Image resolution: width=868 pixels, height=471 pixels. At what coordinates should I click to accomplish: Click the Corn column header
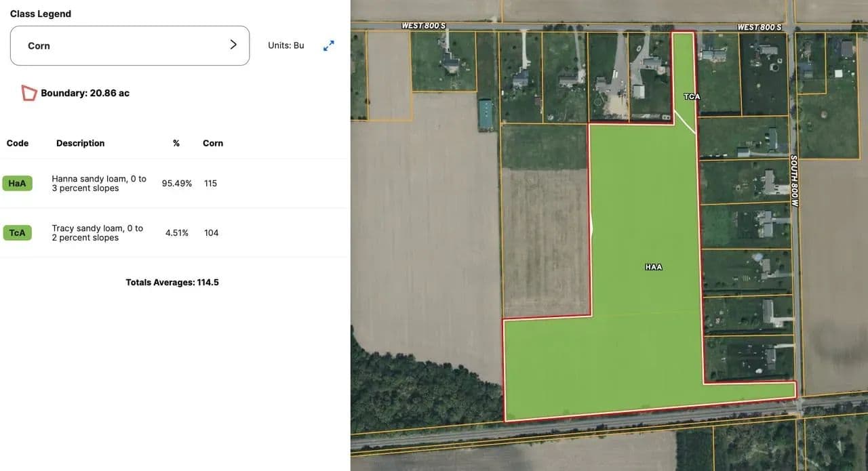[x=213, y=143]
